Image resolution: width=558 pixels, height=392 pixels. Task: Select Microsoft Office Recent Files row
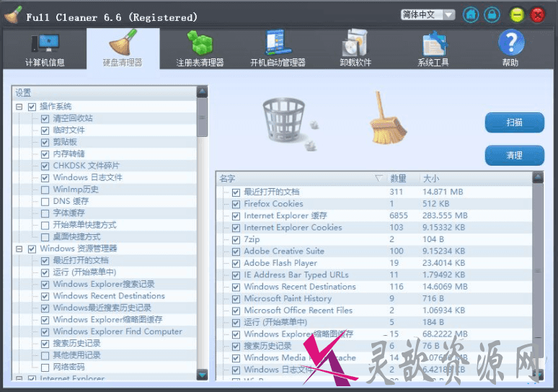[x=374, y=311]
